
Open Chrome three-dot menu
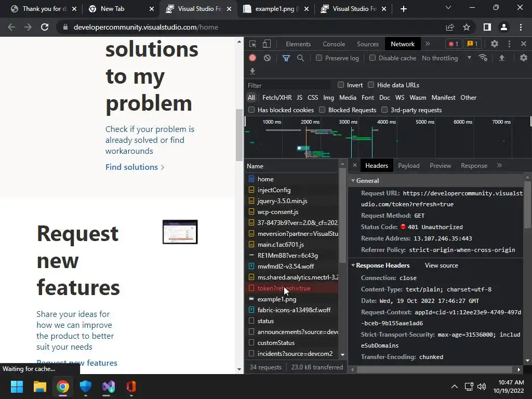pyautogui.click(x=521, y=27)
